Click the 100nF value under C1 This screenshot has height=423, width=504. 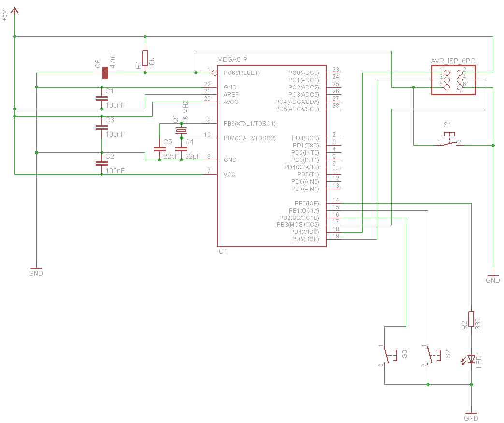(115, 105)
